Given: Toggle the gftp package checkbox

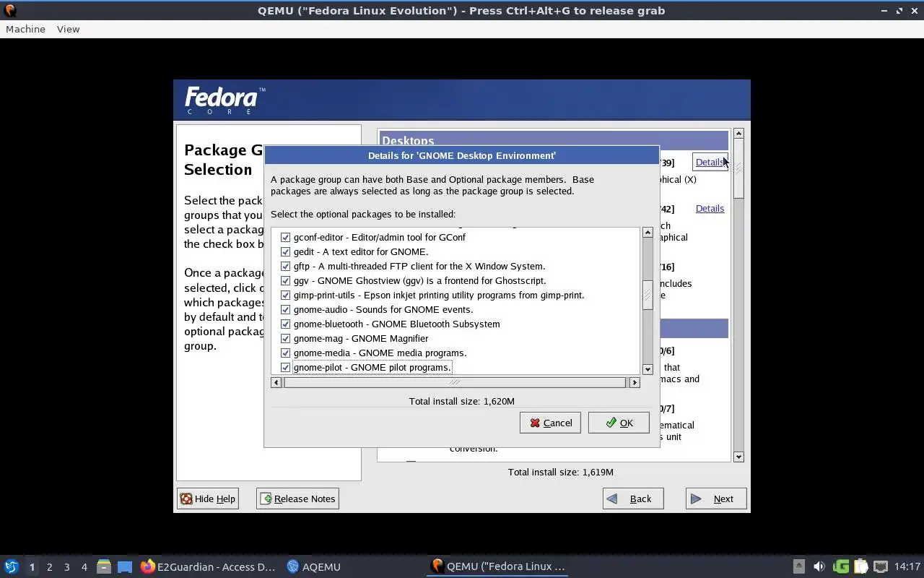Looking at the screenshot, I should [x=285, y=266].
